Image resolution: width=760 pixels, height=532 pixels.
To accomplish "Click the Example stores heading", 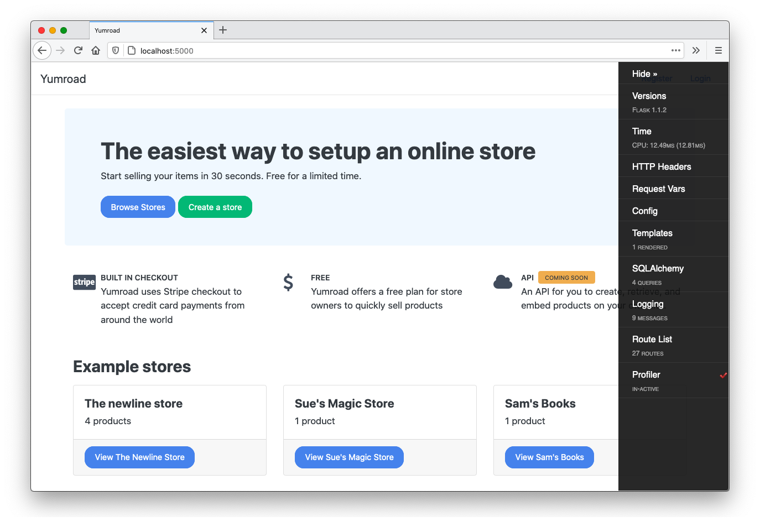I will click(132, 367).
